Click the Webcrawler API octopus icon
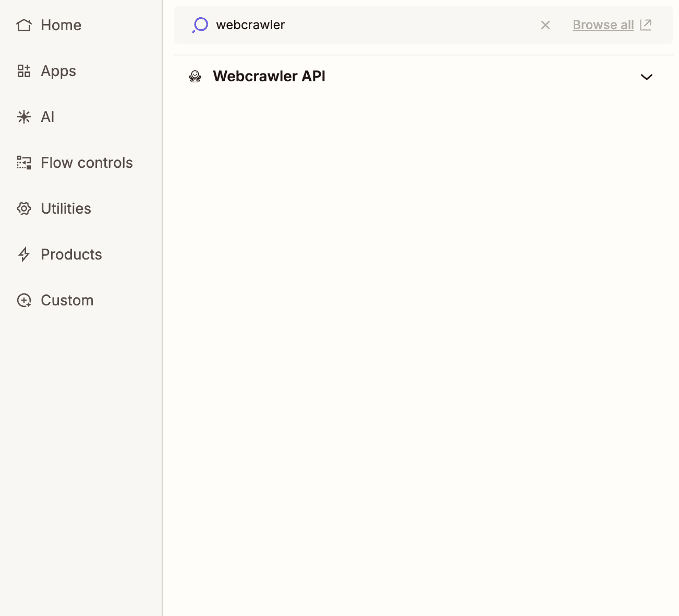This screenshot has height=616, width=679. click(x=195, y=76)
